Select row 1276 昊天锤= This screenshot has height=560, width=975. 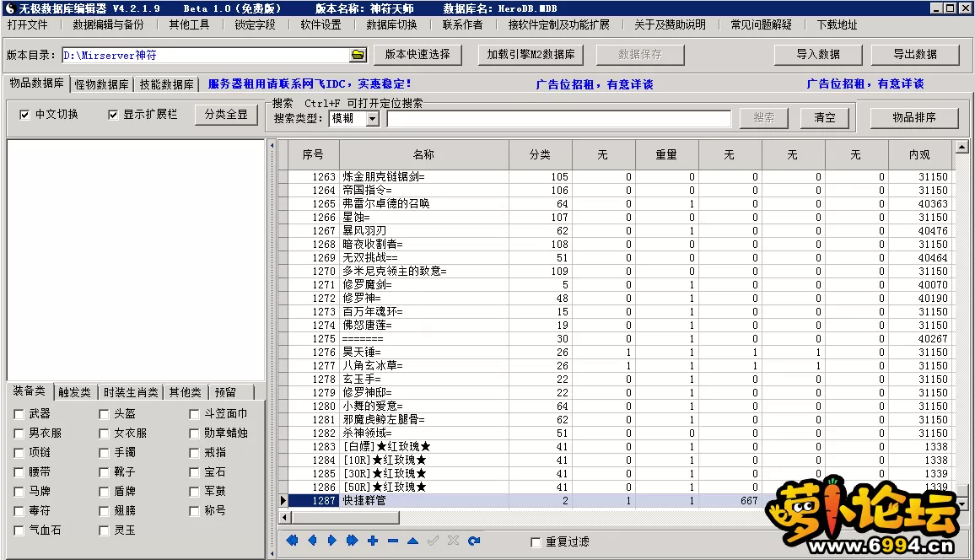pyautogui.click(x=619, y=353)
